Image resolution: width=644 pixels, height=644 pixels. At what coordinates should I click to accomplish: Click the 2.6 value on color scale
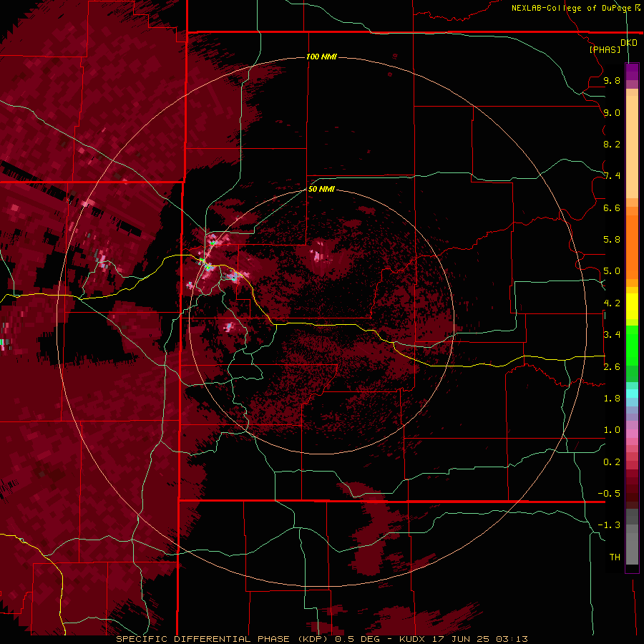pos(612,367)
